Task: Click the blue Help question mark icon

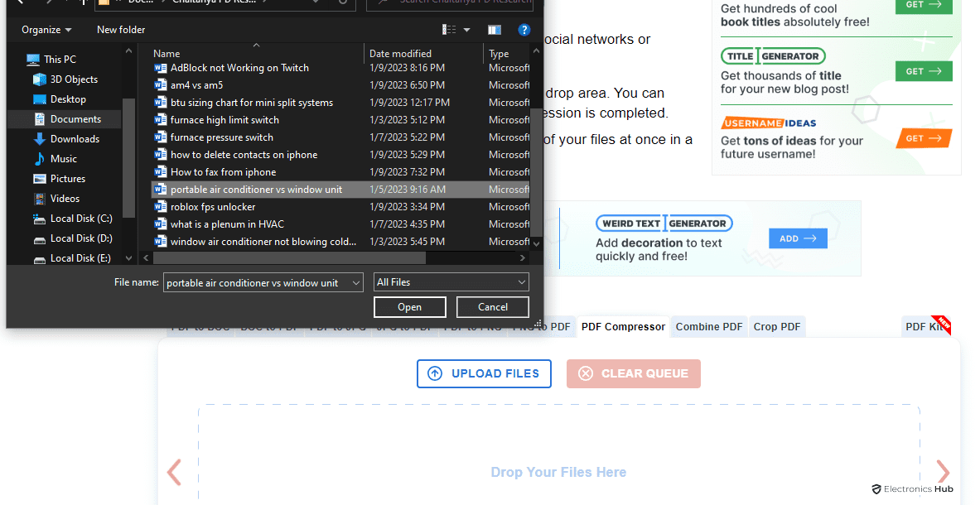Action: point(524,30)
